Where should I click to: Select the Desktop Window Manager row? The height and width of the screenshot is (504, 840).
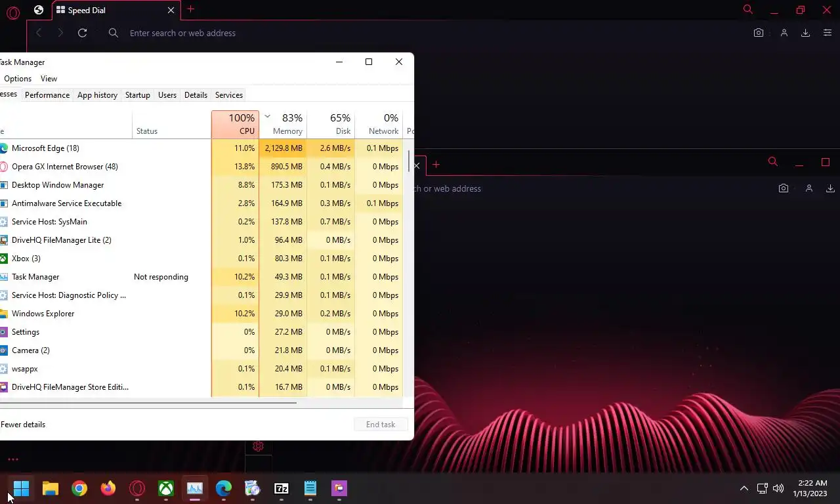(x=201, y=185)
